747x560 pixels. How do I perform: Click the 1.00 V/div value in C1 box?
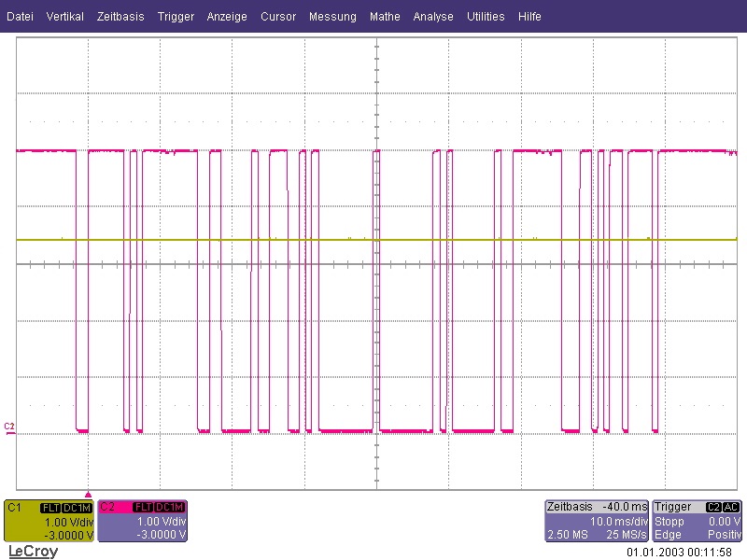tap(68, 522)
